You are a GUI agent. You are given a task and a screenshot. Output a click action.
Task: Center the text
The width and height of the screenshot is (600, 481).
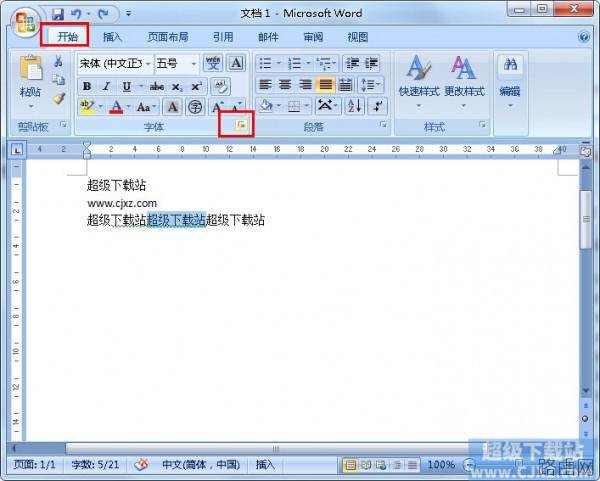pyautogui.click(x=285, y=85)
